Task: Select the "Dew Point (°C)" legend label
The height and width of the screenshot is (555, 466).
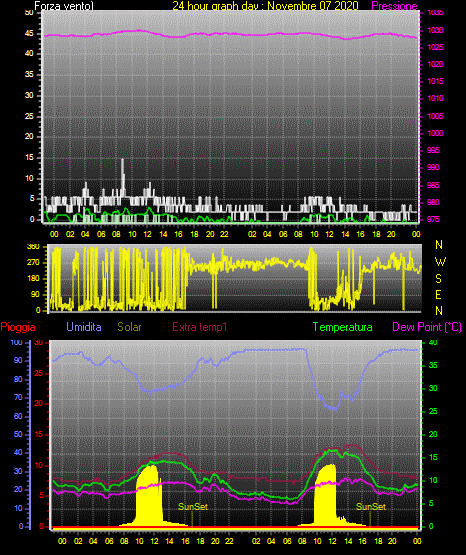Action: tap(427, 327)
